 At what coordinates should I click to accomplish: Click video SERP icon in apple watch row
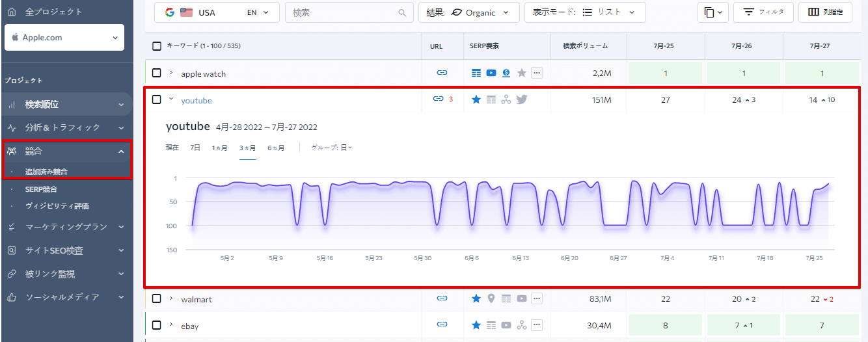(491, 73)
